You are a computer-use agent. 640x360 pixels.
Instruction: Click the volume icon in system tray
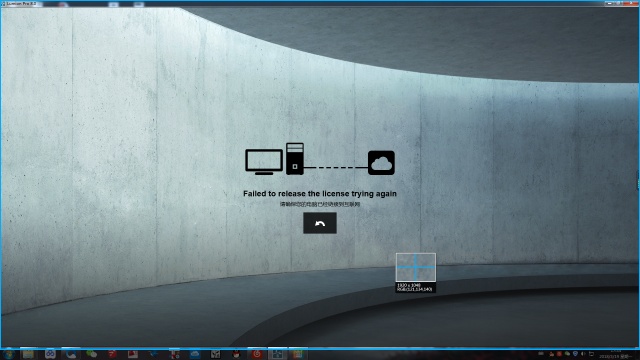pos(582,354)
